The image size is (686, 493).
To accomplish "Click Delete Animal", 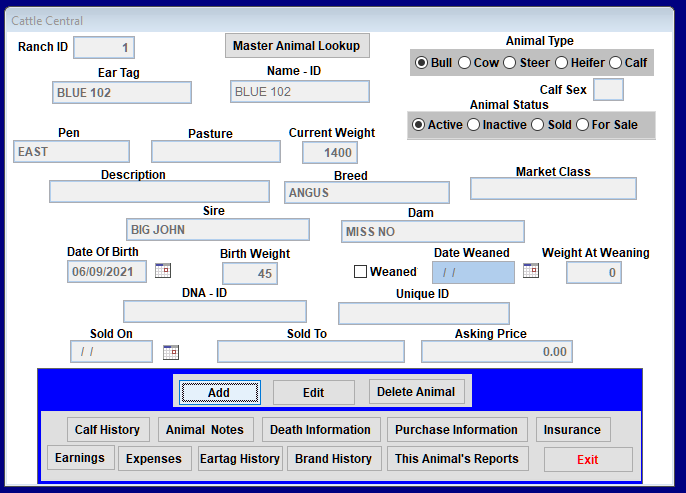I will (x=416, y=392).
